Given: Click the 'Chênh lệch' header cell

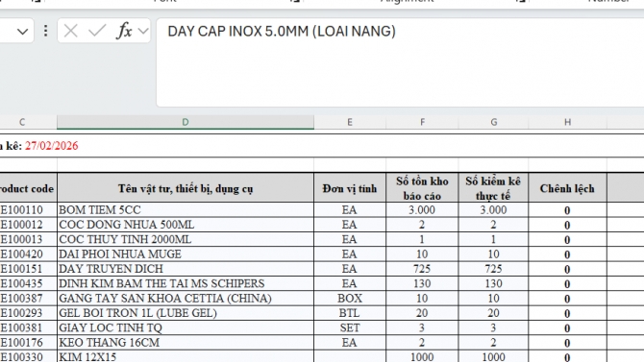Looking at the screenshot, I should [x=567, y=188].
